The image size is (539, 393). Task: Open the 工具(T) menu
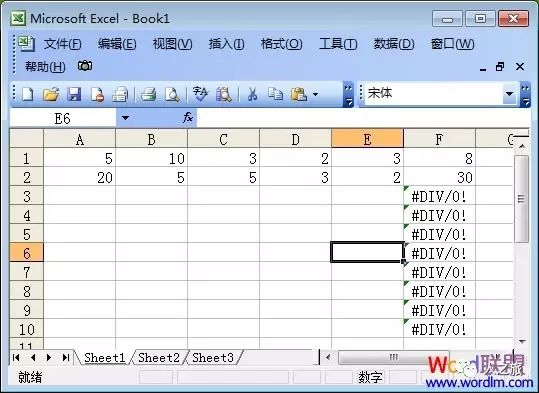click(x=338, y=44)
